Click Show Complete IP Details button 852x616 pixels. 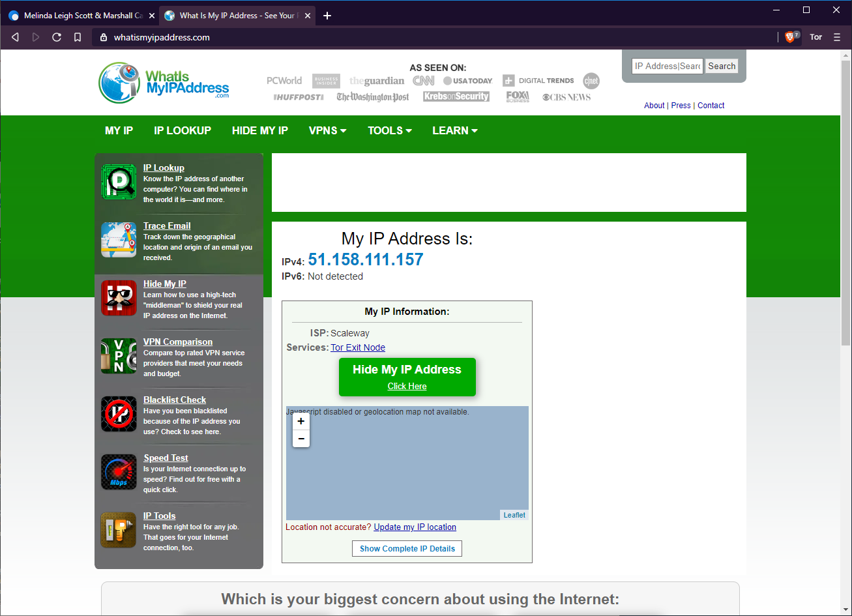click(x=407, y=548)
